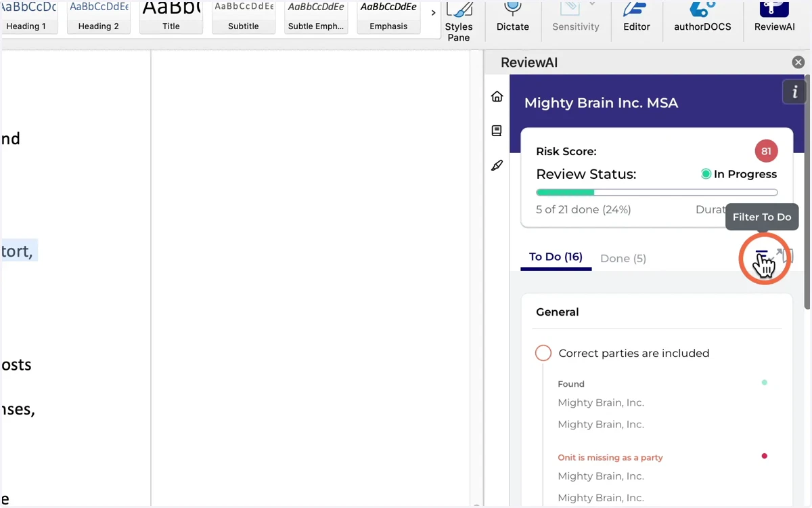The width and height of the screenshot is (812, 508).
Task: Click the ReviewAI ribbon button
Action: coord(775,18)
